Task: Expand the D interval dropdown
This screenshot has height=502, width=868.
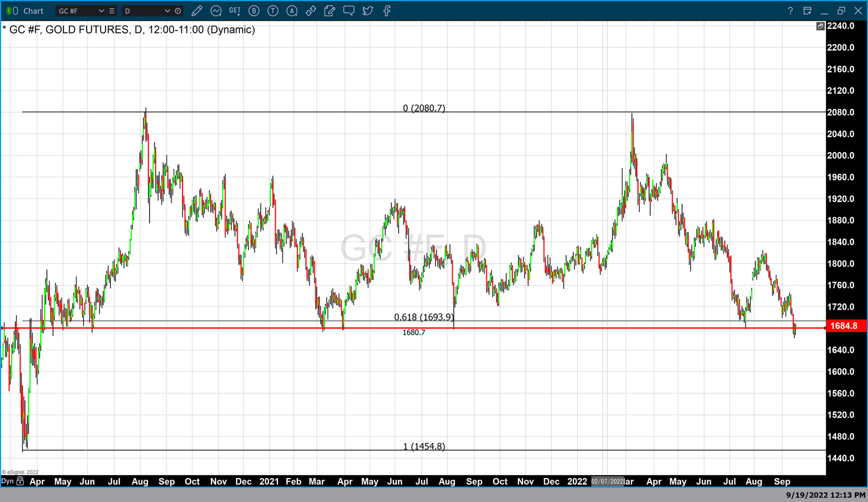Action: coord(167,11)
